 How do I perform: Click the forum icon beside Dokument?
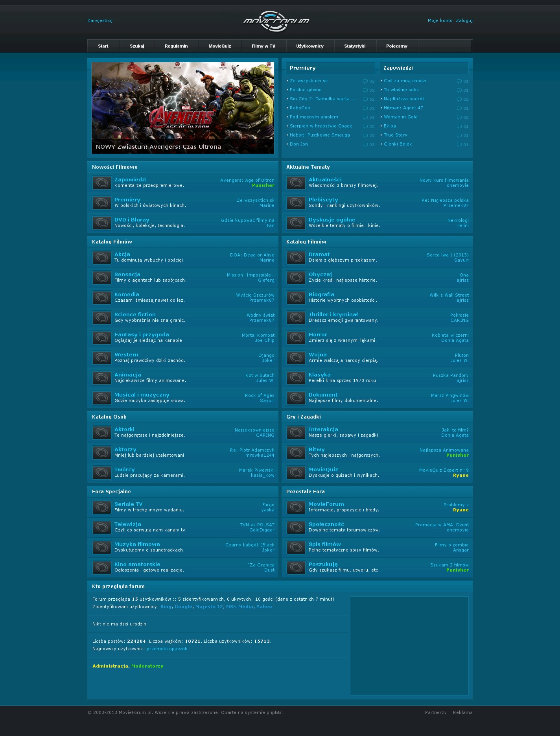(296, 398)
